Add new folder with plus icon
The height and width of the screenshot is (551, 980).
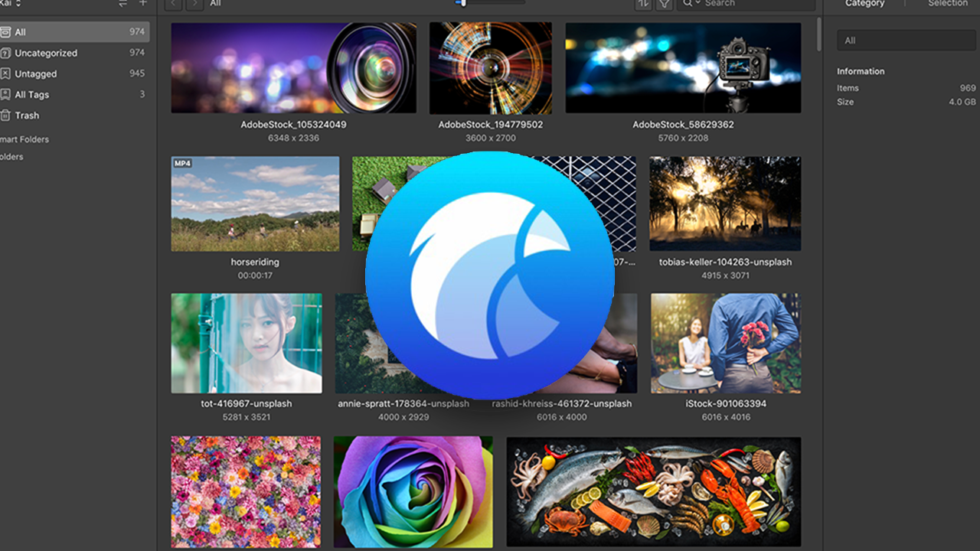142,3
